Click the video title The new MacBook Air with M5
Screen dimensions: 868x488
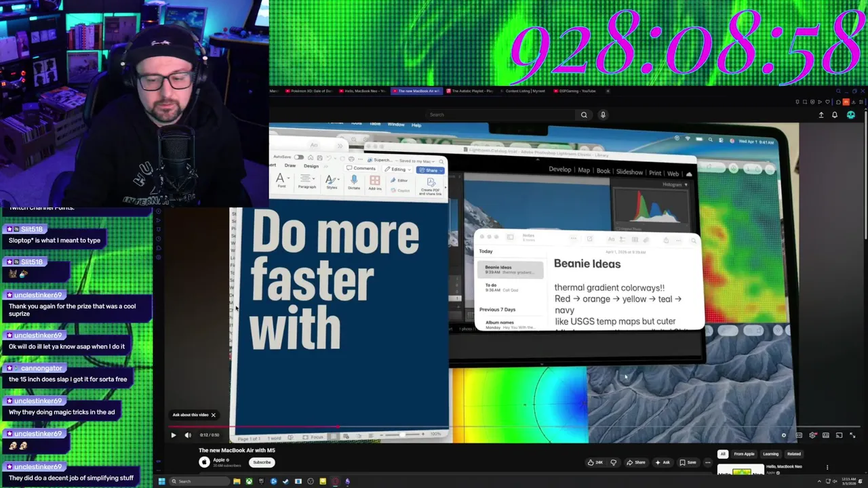coord(237,450)
